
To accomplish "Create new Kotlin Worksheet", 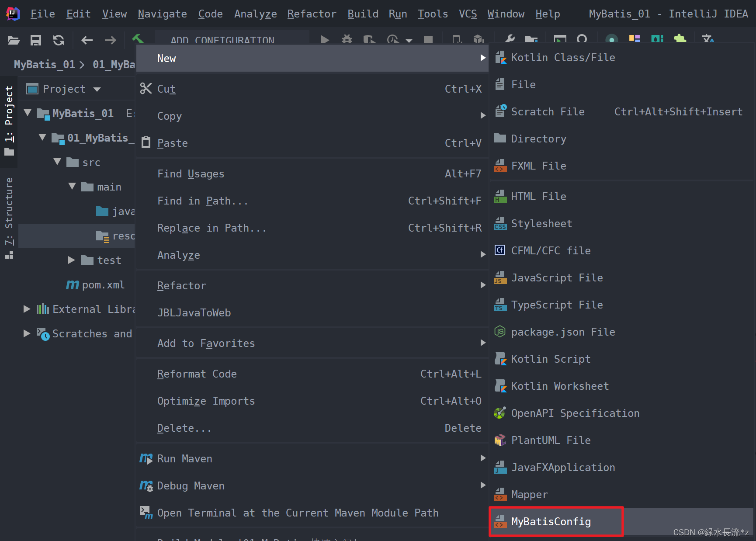I will click(x=622, y=386).
